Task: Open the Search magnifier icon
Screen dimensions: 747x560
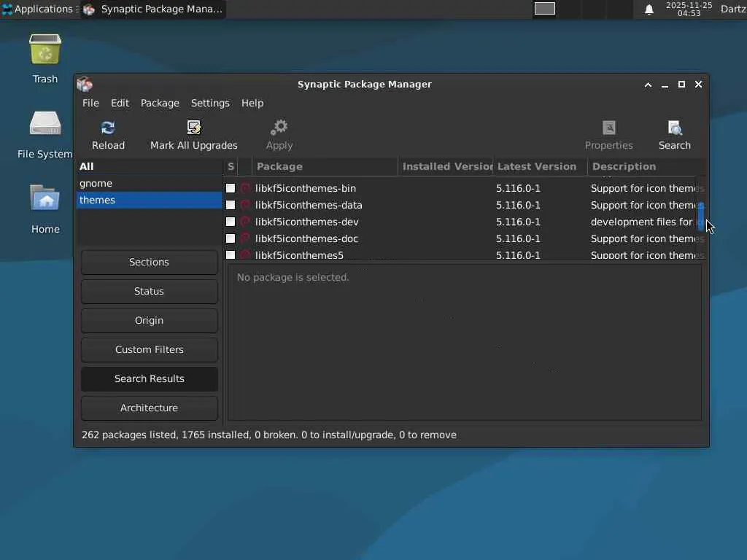Action: pyautogui.click(x=675, y=128)
